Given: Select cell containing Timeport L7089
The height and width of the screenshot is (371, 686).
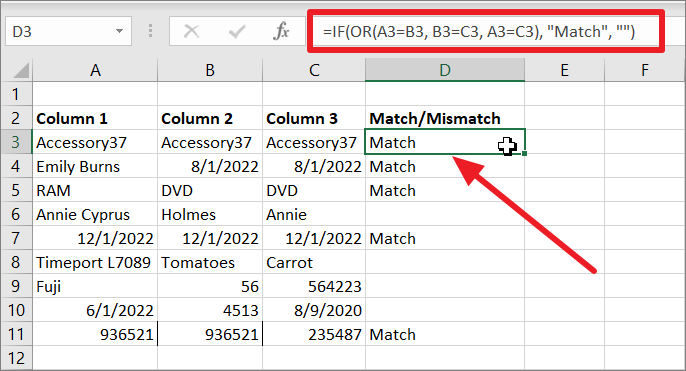Looking at the screenshot, I should (x=95, y=262).
